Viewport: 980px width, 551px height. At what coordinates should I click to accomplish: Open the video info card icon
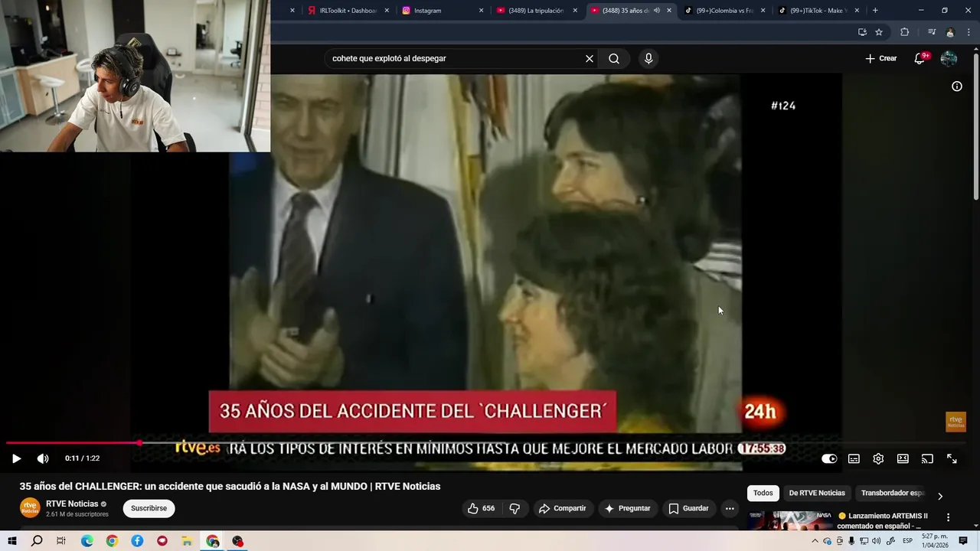[x=956, y=86]
